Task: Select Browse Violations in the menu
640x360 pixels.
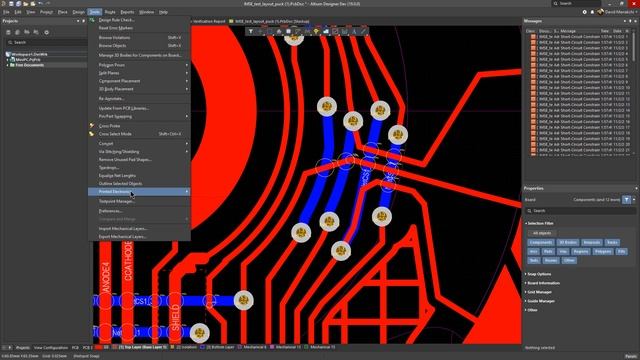Action: [139, 38]
